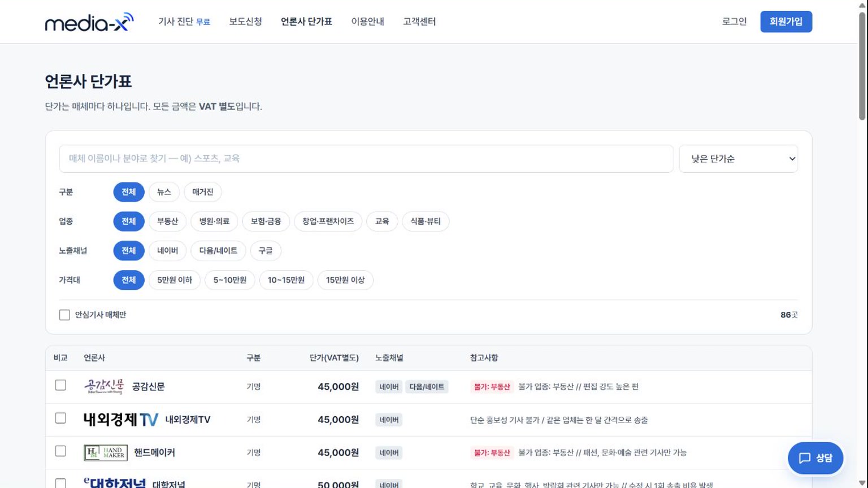868x488 pixels.
Task: Click 다음/네이트 tag in 공감신문 row
Action: [x=427, y=387]
